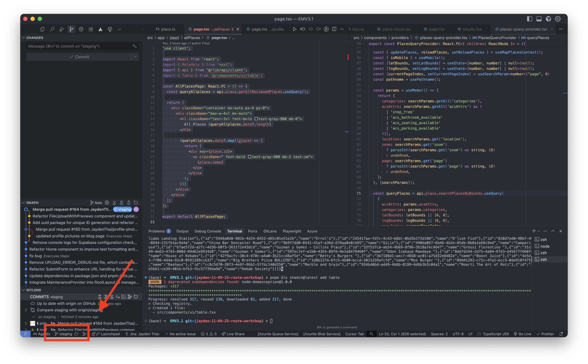Split the editor right
Viewport: 588px width, 364px height.
coord(334,29)
